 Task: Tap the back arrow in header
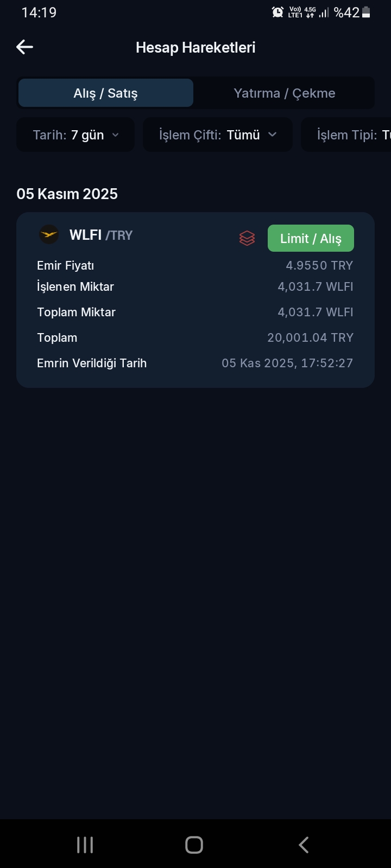[x=25, y=47]
